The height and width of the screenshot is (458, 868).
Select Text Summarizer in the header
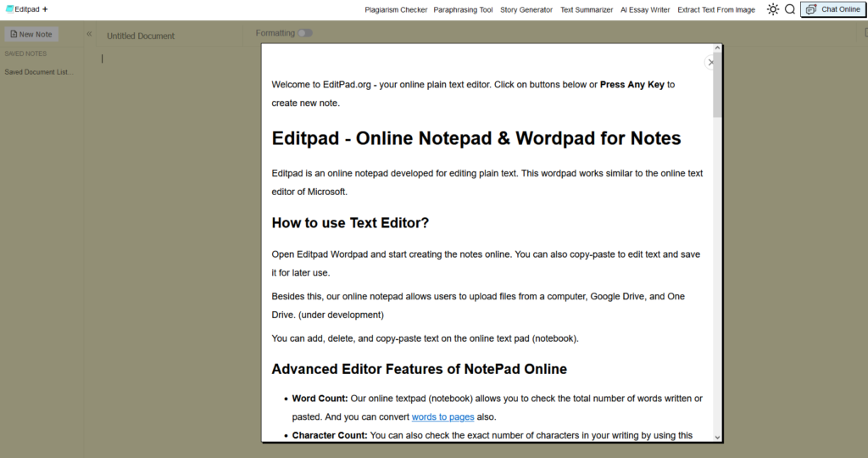pos(587,10)
